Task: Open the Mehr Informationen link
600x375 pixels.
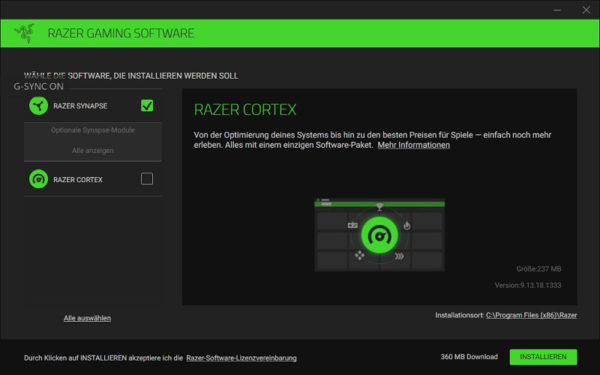Action: click(x=414, y=145)
